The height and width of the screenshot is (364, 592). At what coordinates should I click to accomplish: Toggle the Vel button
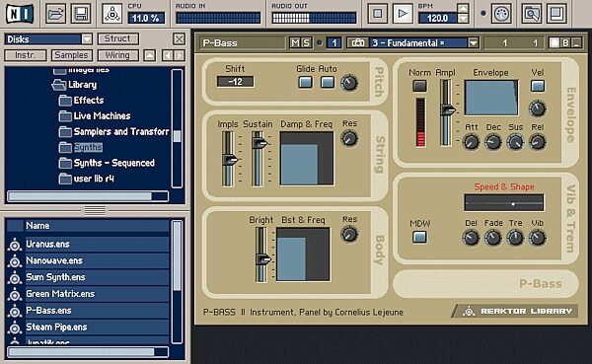tap(538, 86)
